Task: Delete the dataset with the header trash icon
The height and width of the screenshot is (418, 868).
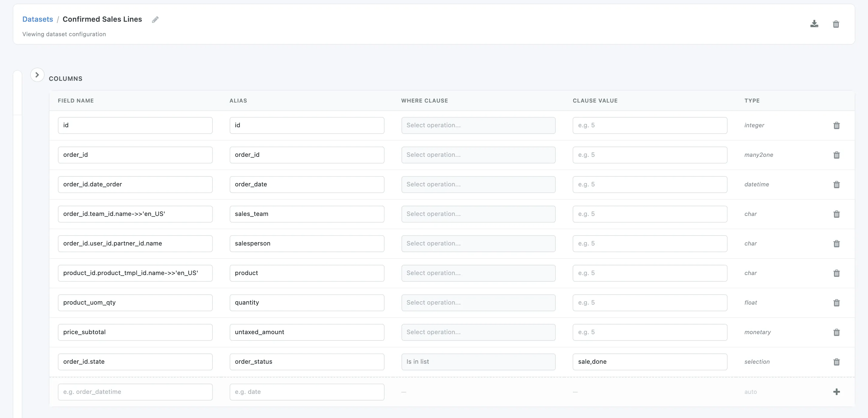Action: click(x=836, y=24)
